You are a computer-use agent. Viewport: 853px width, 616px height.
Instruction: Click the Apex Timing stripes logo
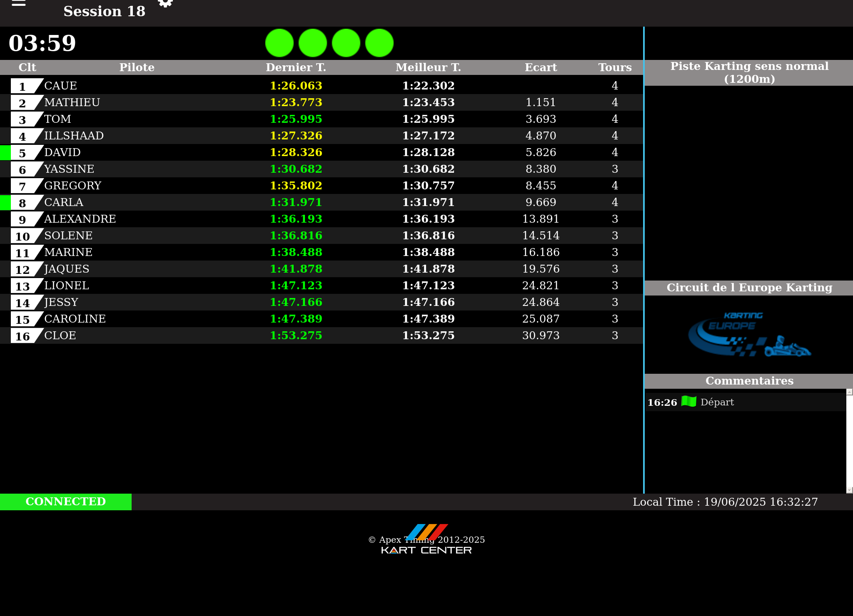coord(427,532)
